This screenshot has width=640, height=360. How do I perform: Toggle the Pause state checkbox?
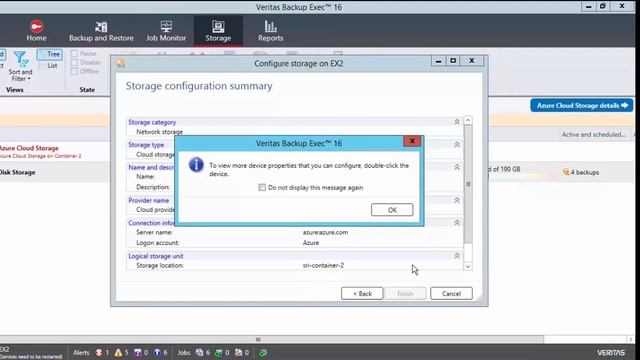point(74,53)
